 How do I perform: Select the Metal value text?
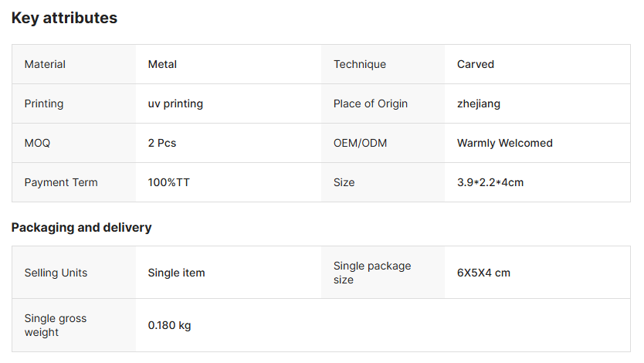162,64
